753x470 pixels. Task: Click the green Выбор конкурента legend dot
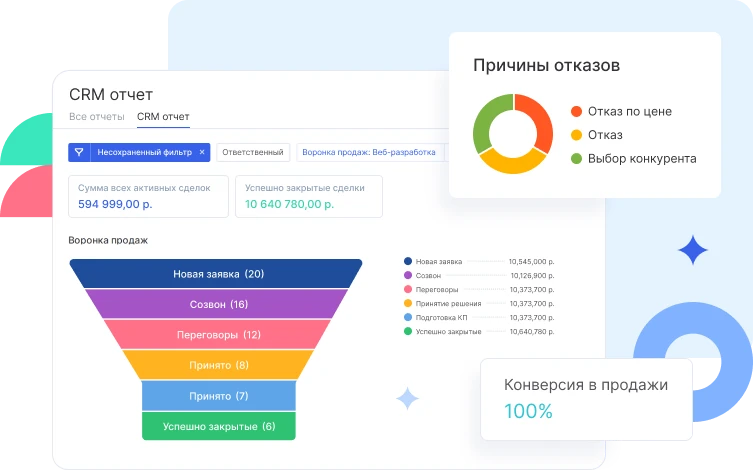pos(576,159)
